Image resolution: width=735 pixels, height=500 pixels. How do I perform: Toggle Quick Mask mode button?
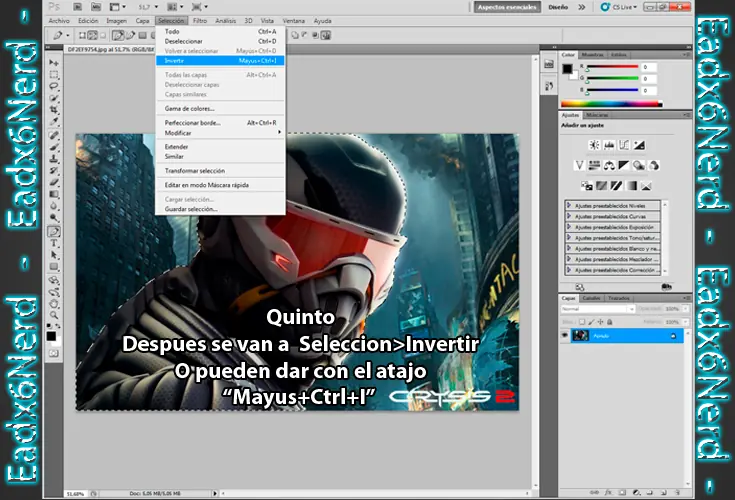click(54, 353)
